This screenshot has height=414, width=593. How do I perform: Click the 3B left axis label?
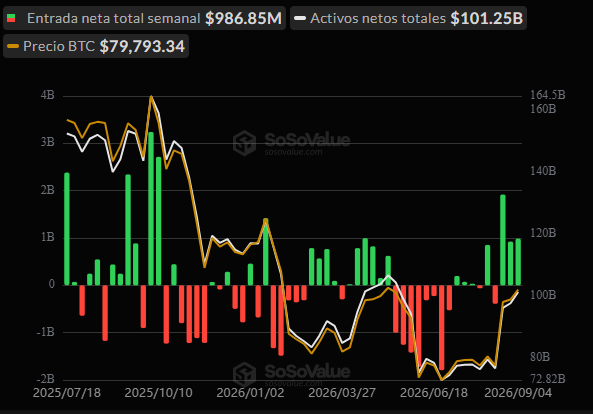click(48, 142)
